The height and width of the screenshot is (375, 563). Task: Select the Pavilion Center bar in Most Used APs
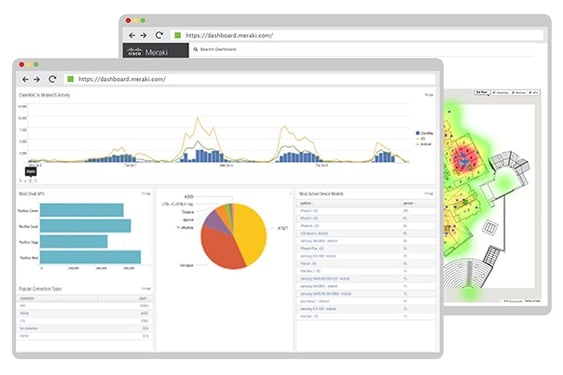(82, 210)
